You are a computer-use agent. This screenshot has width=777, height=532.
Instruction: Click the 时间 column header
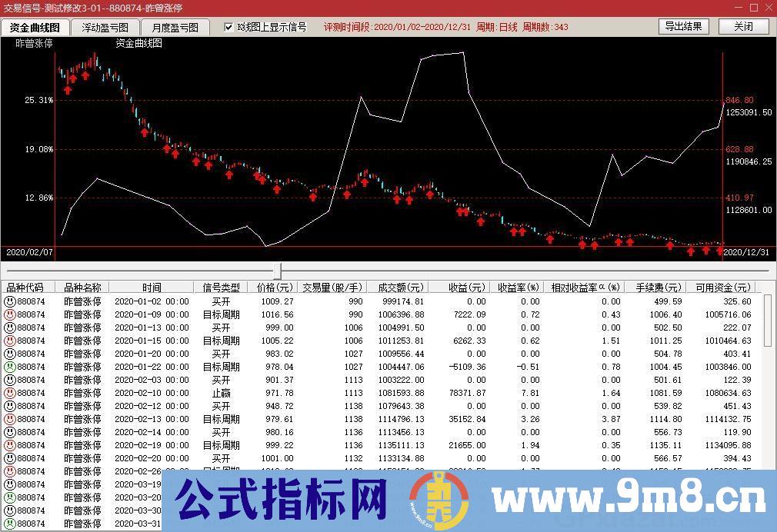(x=152, y=288)
